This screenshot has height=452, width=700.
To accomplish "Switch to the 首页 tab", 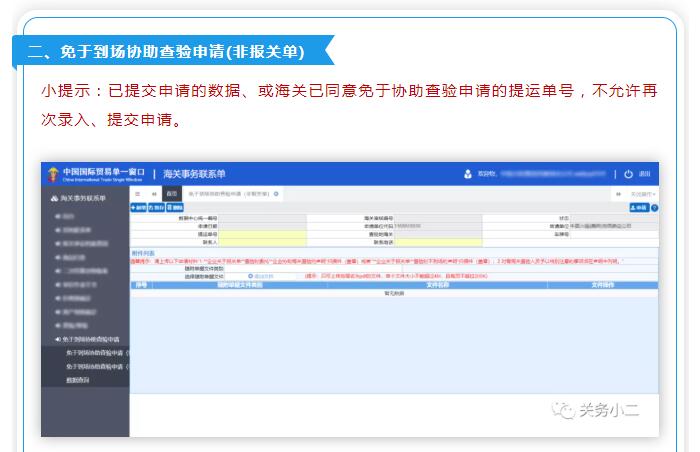I will click(x=172, y=193).
